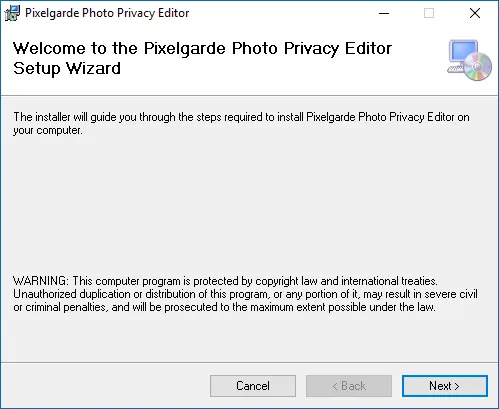Viewport: 499px width, 409px height.
Task: Click the Welcome to the Pixelgarde heading line
Action: tap(202, 48)
